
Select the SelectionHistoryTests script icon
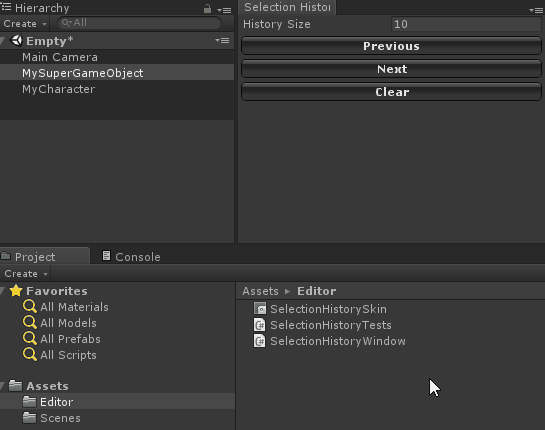point(260,325)
